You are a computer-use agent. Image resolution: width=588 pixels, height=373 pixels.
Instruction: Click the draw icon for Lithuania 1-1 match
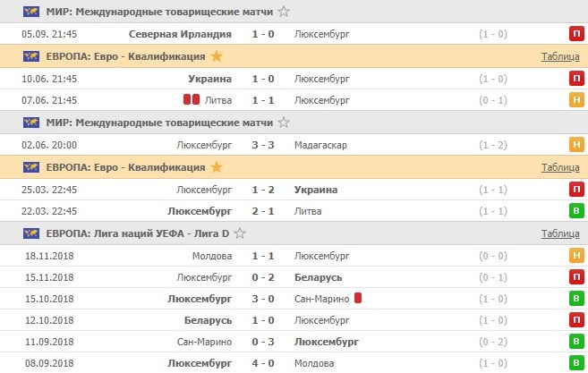(577, 100)
